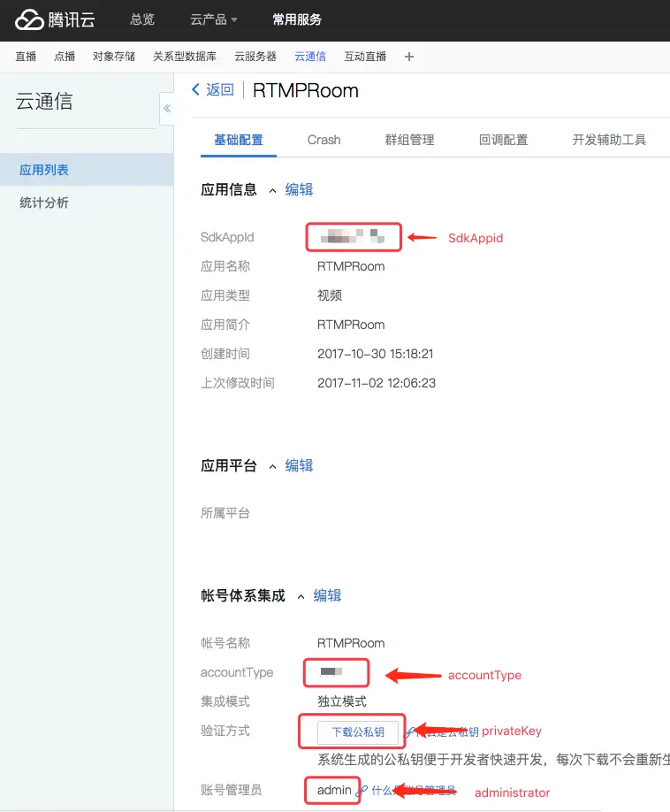Click the 云通信 sidebar heading
The height and width of the screenshot is (812, 670).
44,101
